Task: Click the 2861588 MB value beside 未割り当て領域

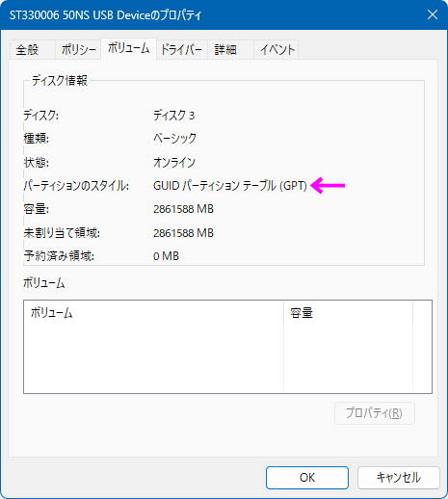Action: [x=183, y=233]
